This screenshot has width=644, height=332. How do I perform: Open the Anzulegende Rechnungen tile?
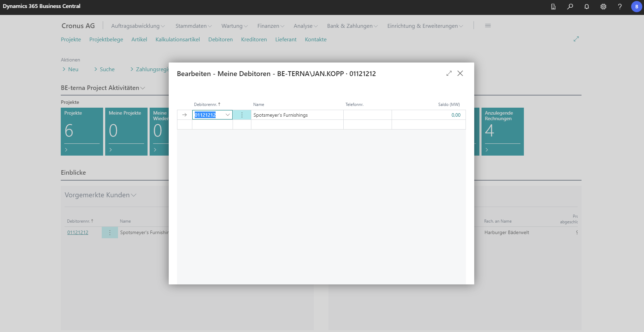click(502, 131)
